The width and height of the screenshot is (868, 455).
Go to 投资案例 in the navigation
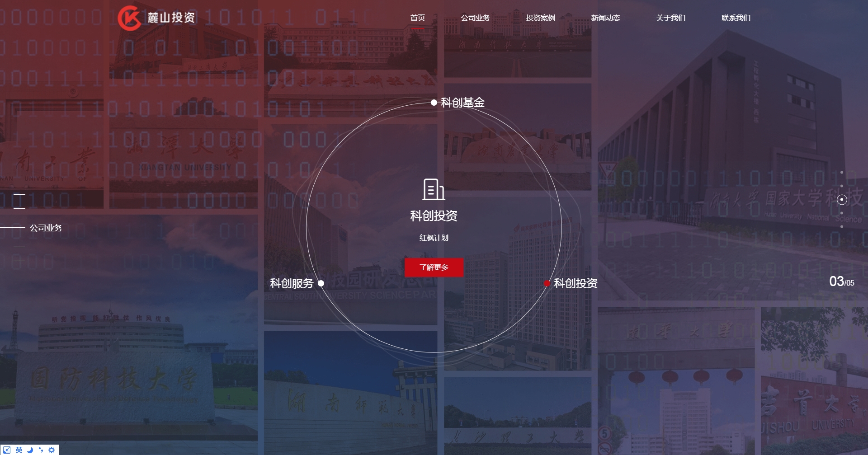point(540,18)
